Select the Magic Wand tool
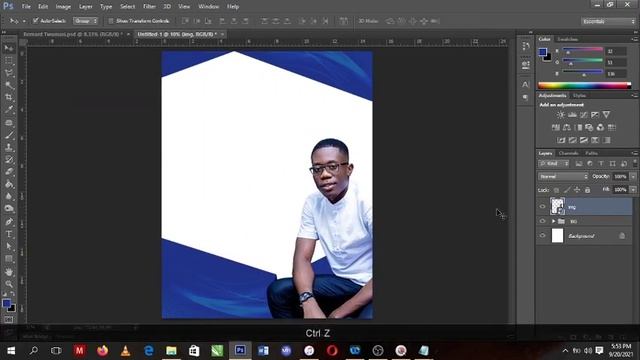The image size is (640, 360). [9, 85]
